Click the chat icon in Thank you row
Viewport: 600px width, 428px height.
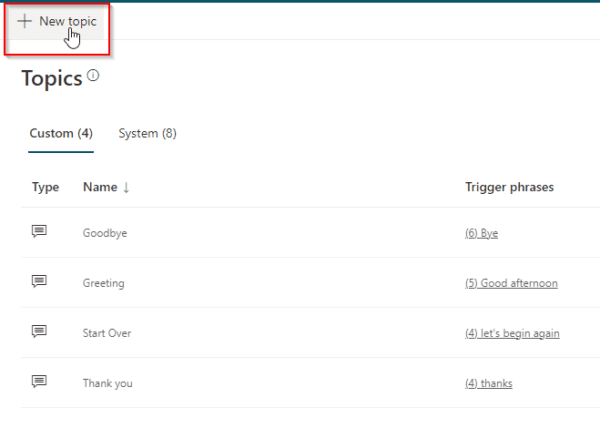39,382
